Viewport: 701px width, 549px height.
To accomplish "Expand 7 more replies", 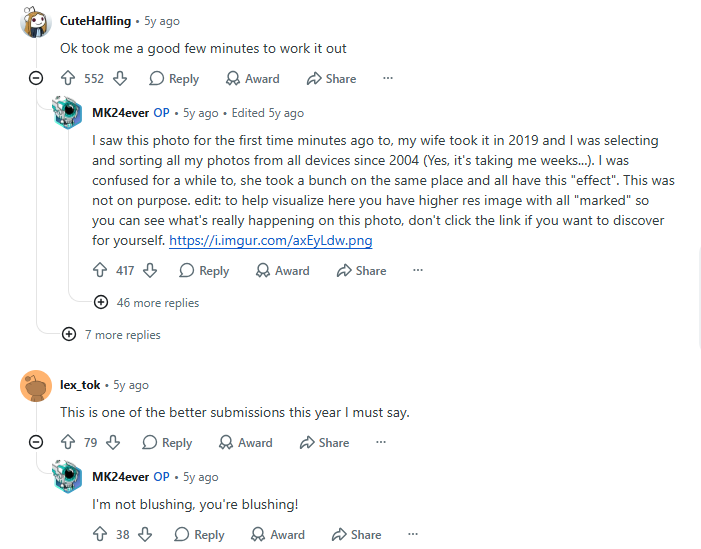I will (111, 334).
